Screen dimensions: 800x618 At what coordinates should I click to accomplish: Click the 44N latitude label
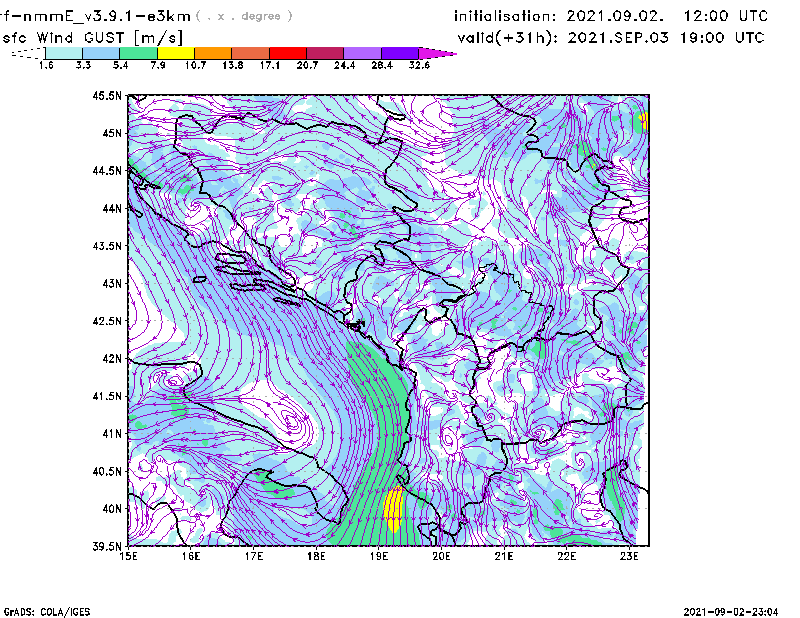[x=112, y=208]
